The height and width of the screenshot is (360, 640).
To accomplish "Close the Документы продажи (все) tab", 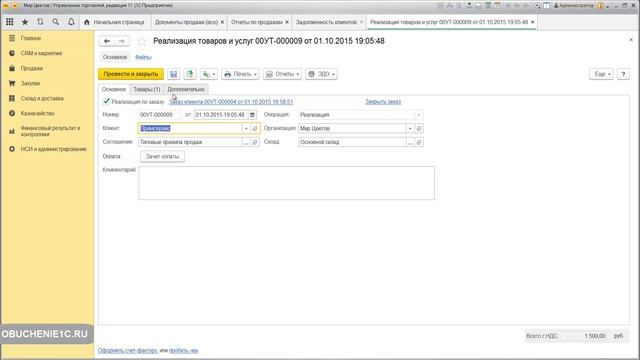I will coord(222,22).
